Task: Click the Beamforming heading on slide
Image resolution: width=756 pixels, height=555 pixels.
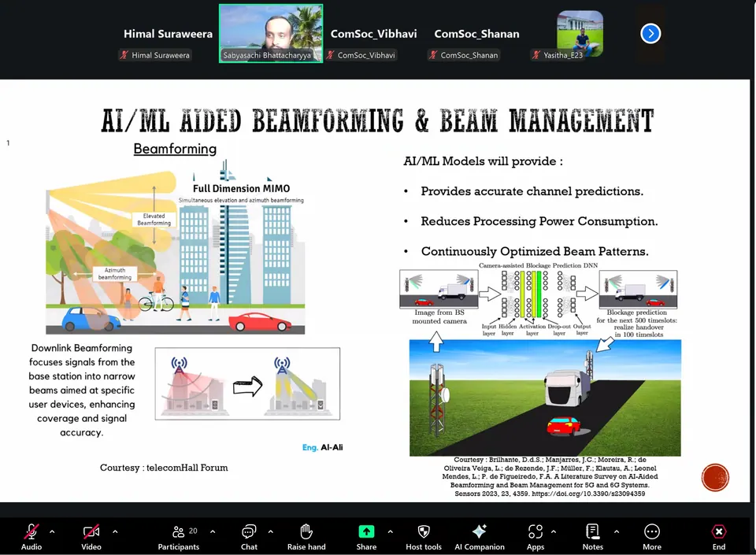Action: click(175, 149)
